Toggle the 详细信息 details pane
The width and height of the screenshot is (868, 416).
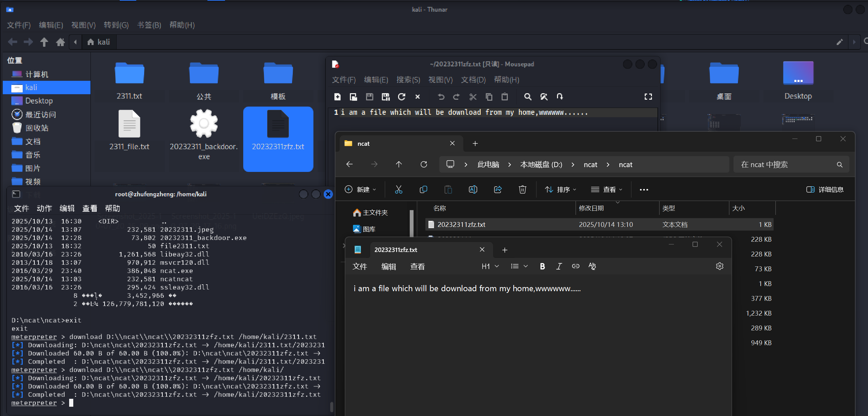click(825, 189)
